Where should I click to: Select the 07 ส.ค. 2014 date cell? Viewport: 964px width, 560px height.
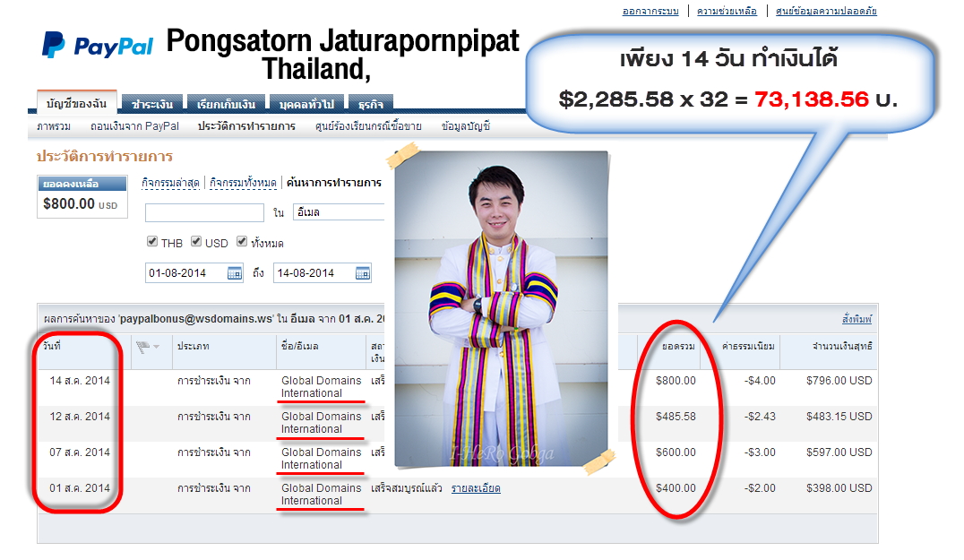(x=80, y=452)
